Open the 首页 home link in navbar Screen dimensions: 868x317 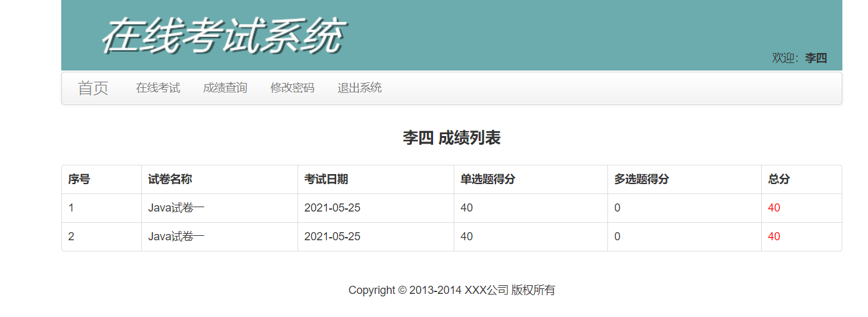click(x=93, y=88)
